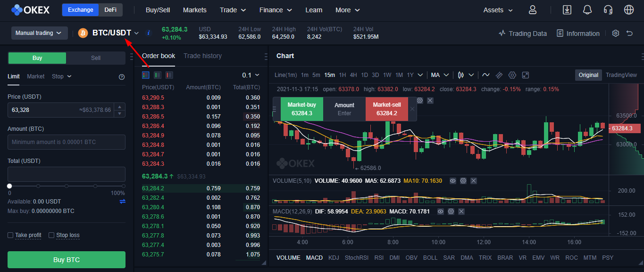Open the Assets dropdown
This screenshot has height=272, width=644.
tap(498, 10)
